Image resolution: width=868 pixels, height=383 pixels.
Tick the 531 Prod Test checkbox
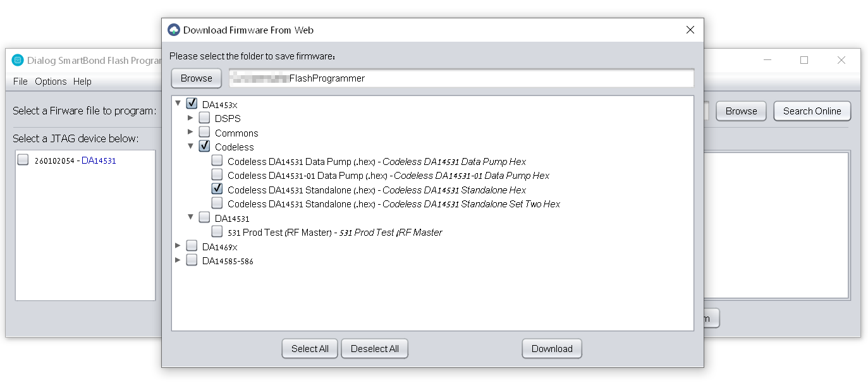pyautogui.click(x=217, y=231)
